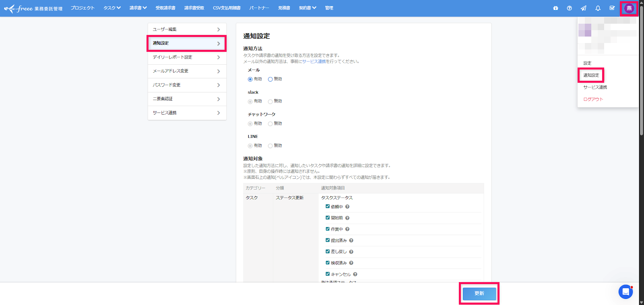Viewport: 644px width, 305px height.
Task: Go to CSV支払明細書 in top navigation
Action: pyautogui.click(x=227, y=8)
